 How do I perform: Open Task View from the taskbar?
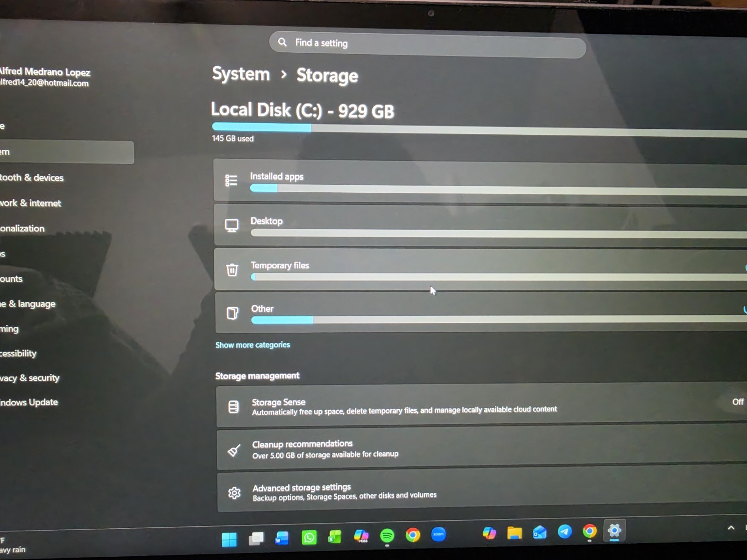256,539
